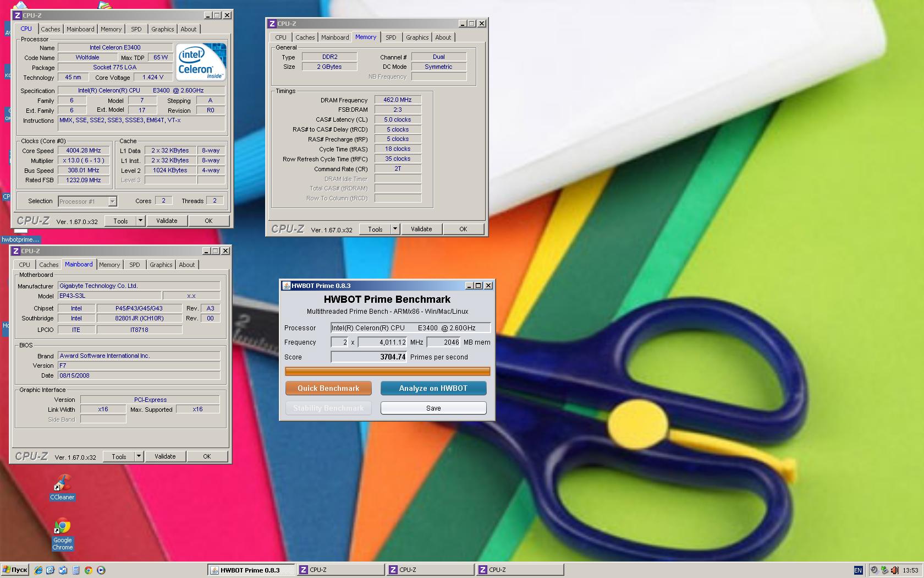Click the BIOS date 08/15/2008
Image resolution: width=924 pixels, height=578 pixels.
139,375
